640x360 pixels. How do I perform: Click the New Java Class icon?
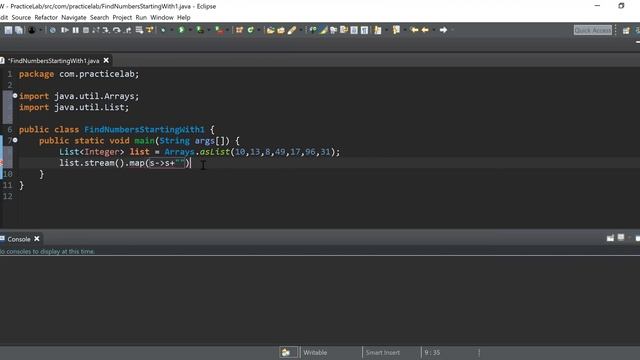[250, 30]
